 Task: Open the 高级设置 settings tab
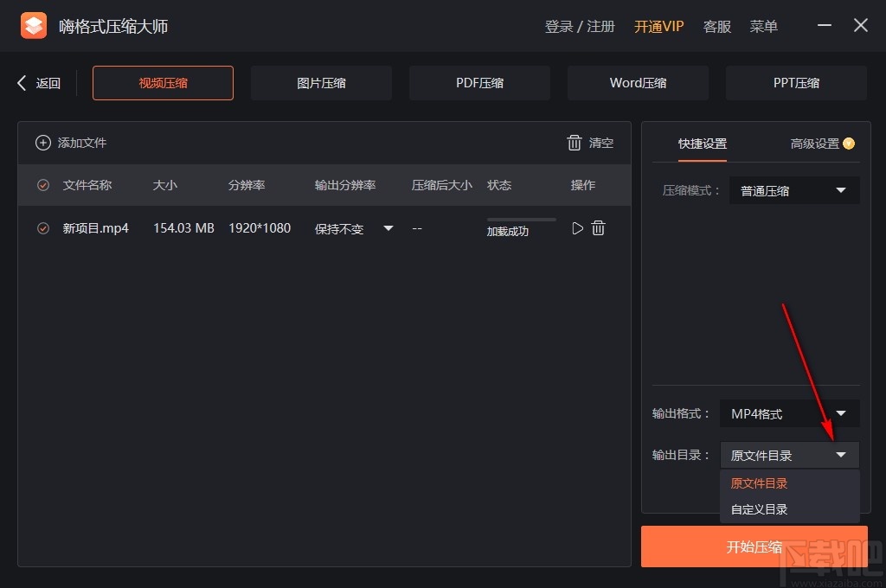click(x=814, y=144)
